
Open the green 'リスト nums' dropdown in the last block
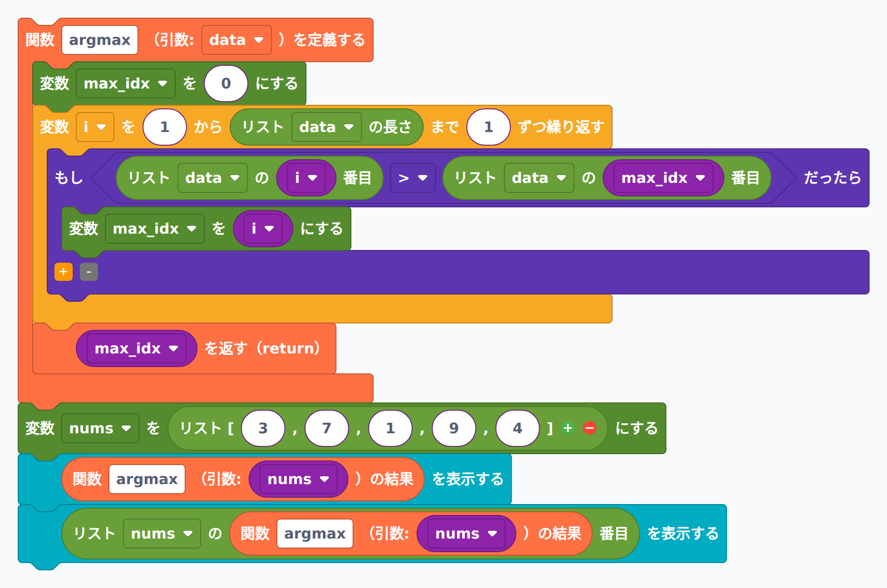click(162, 534)
